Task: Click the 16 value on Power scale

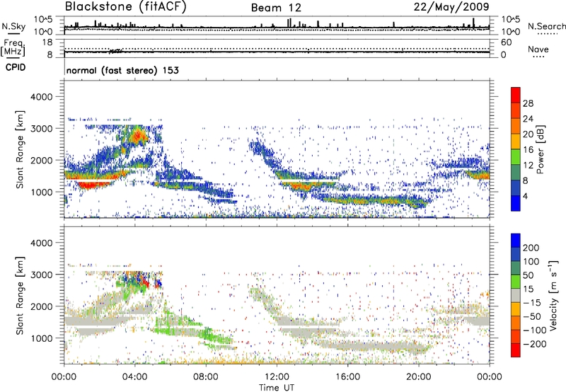Action: coord(528,150)
